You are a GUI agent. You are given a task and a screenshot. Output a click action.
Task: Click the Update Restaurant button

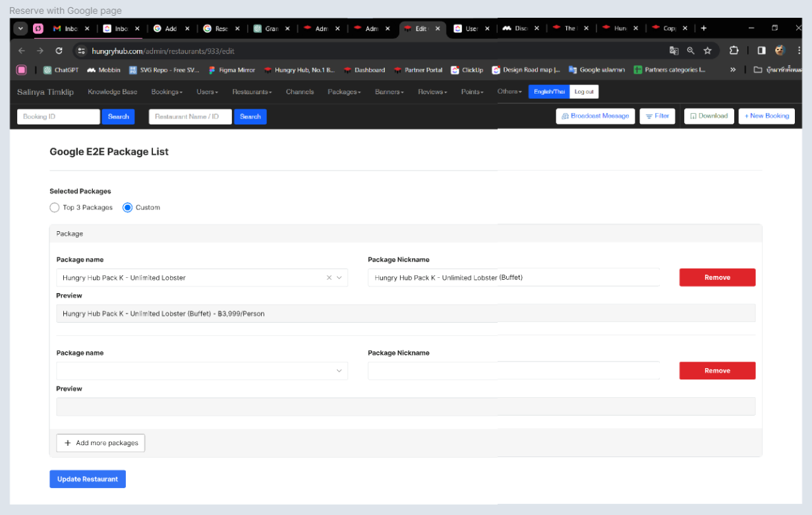(88, 479)
